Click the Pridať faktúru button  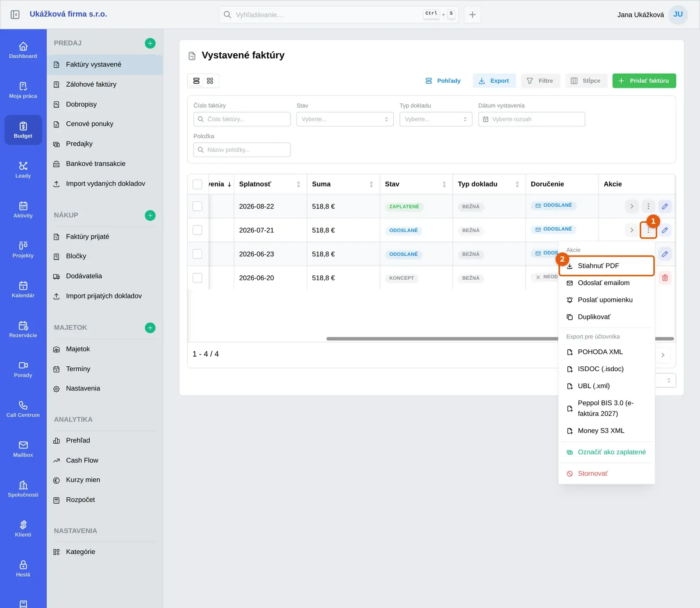tap(644, 81)
